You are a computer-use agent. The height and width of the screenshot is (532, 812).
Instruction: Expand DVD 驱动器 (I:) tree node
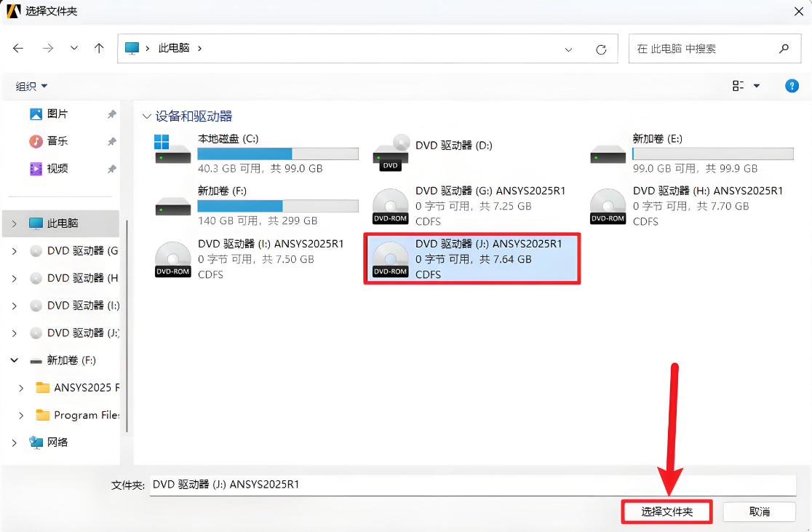coord(14,306)
